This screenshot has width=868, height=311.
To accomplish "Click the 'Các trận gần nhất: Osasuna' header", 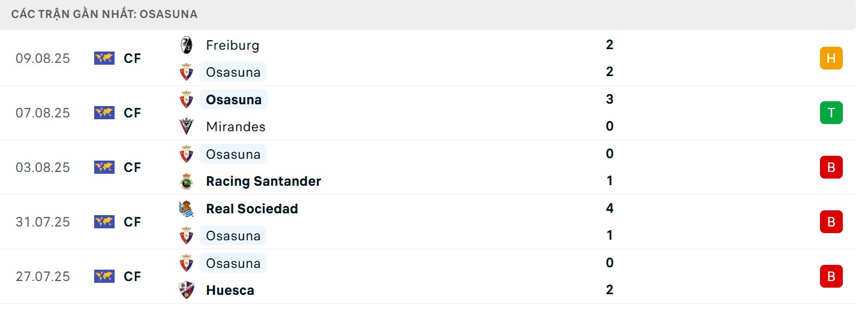I will click(104, 14).
